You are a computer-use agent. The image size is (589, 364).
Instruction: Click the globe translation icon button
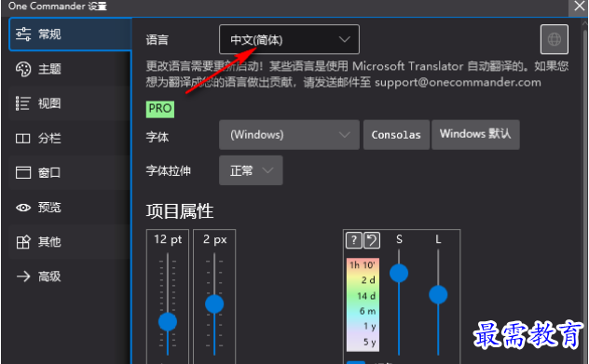[555, 39]
